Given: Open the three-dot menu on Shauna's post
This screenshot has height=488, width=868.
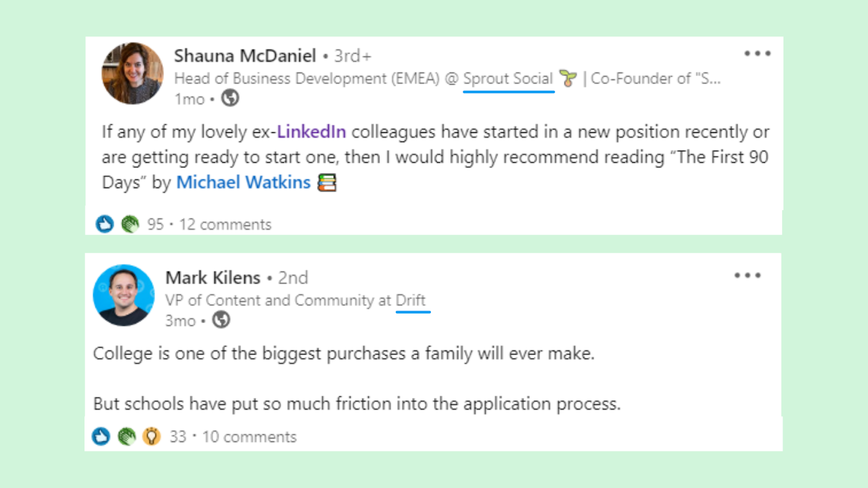Looking at the screenshot, I should click(757, 53).
